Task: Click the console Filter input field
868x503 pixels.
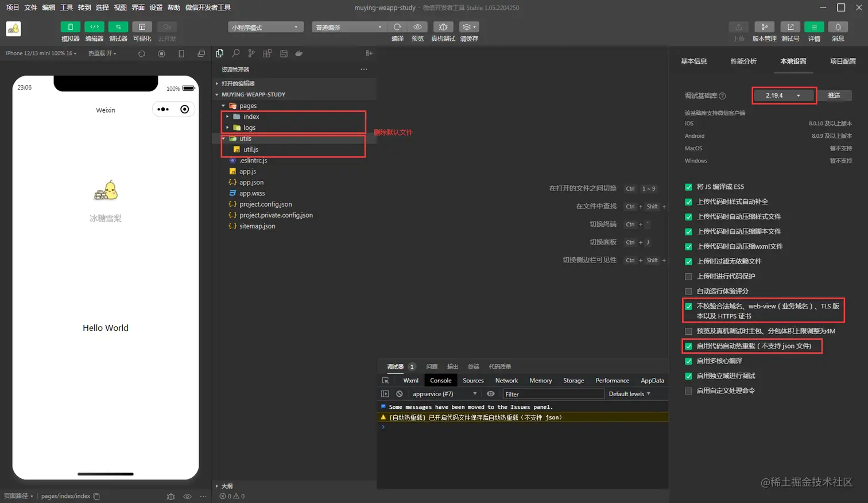Action: click(x=553, y=394)
